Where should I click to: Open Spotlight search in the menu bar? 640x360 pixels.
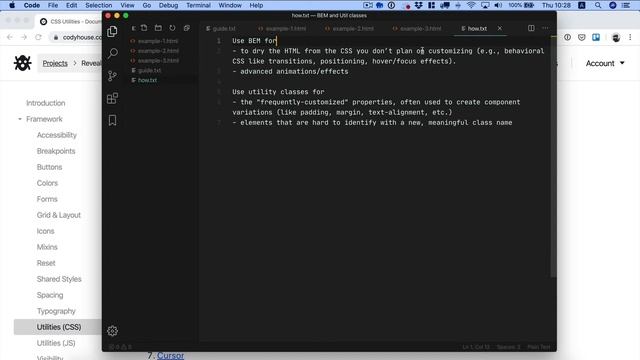pyautogui.click(x=598, y=5)
